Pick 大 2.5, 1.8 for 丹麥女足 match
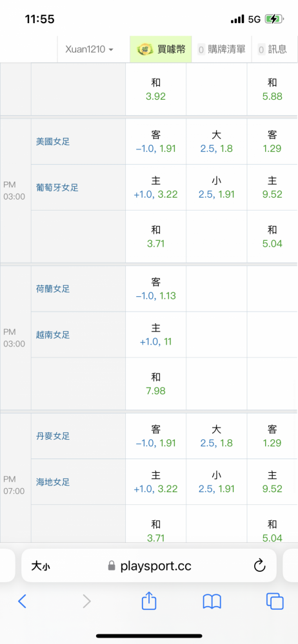298x644 pixels. point(217,436)
